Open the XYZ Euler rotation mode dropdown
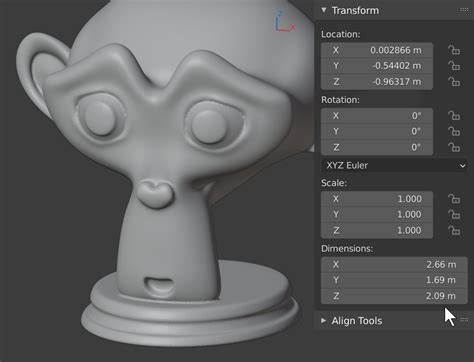The image size is (474, 362). click(395, 165)
